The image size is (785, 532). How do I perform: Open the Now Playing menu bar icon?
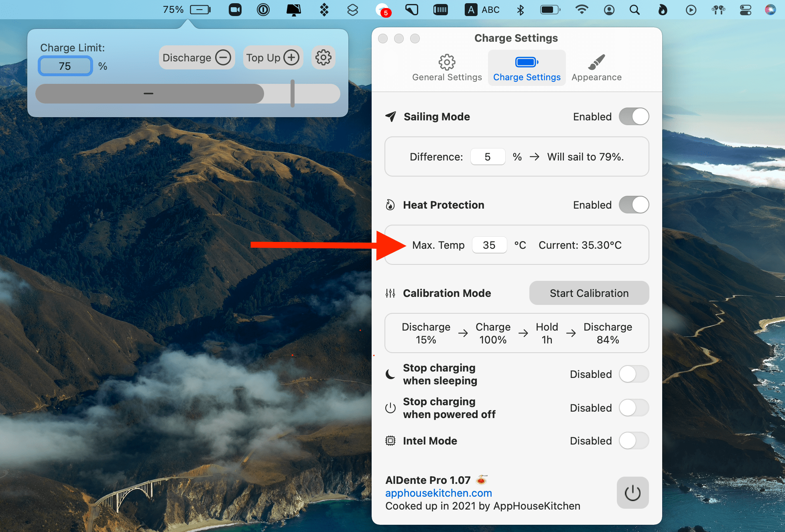[x=691, y=10]
